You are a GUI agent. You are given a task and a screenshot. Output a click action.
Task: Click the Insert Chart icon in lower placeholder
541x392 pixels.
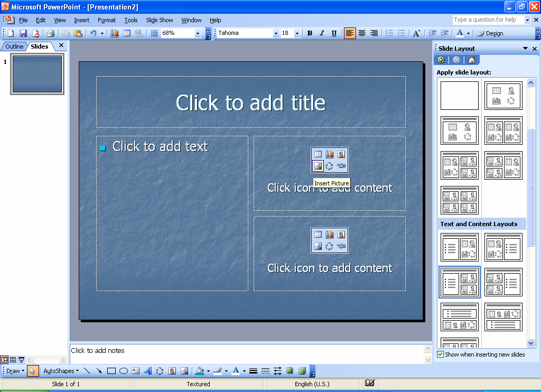pos(330,235)
